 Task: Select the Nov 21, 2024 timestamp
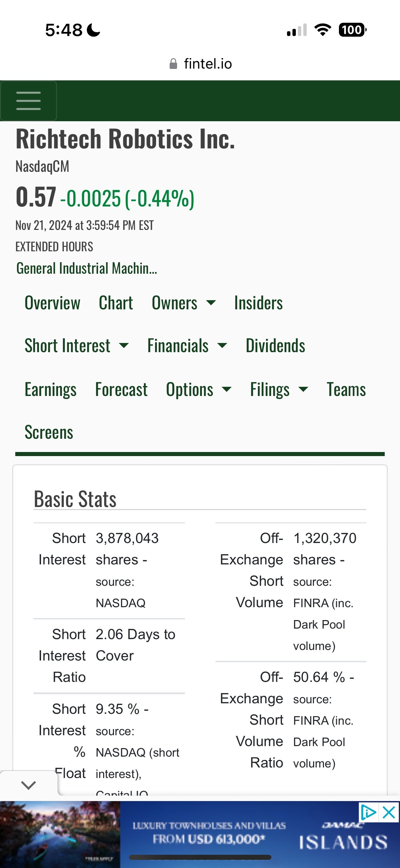pyautogui.click(x=84, y=225)
